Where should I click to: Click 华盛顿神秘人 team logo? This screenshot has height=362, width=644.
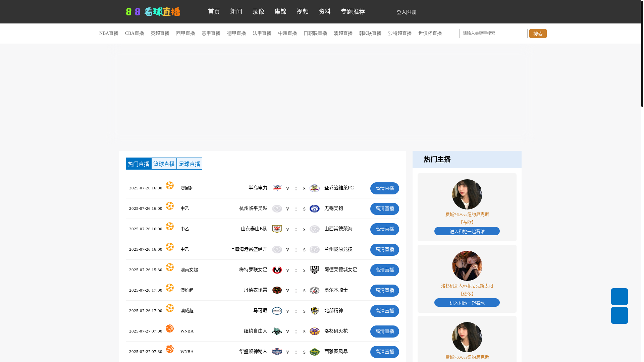277,352
